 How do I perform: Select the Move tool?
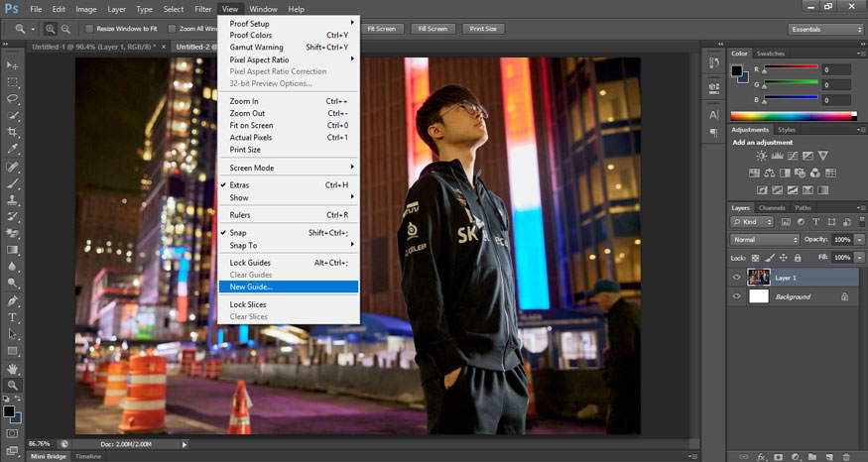tap(13, 64)
